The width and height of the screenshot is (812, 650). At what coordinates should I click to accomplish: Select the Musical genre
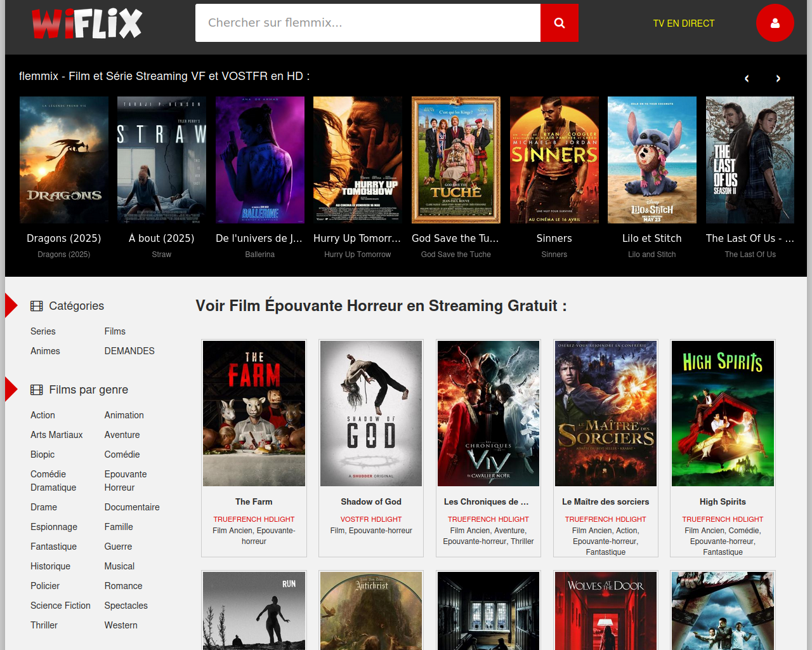tap(119, 566)
